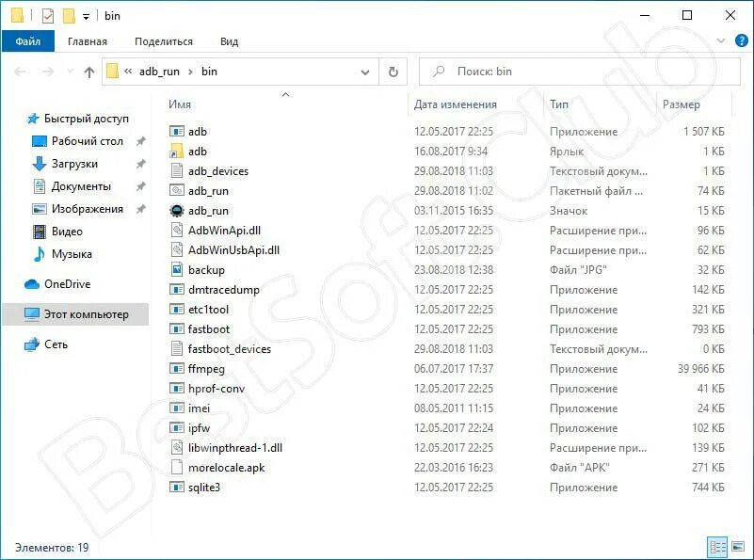Screen dimensions: 754x560
Task: Select Быстрый доступ in the navigation pane
Action: click(x=86, y=119)
